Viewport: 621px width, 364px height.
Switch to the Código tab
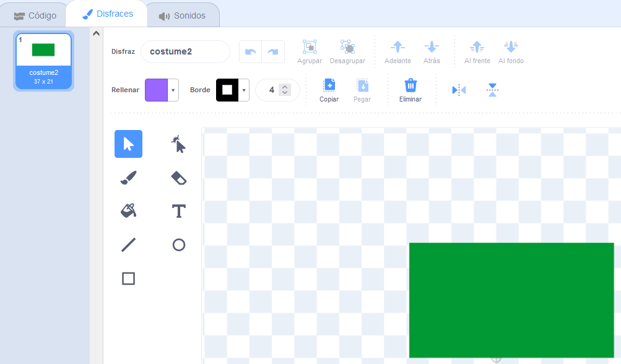[x=35, y=15]
